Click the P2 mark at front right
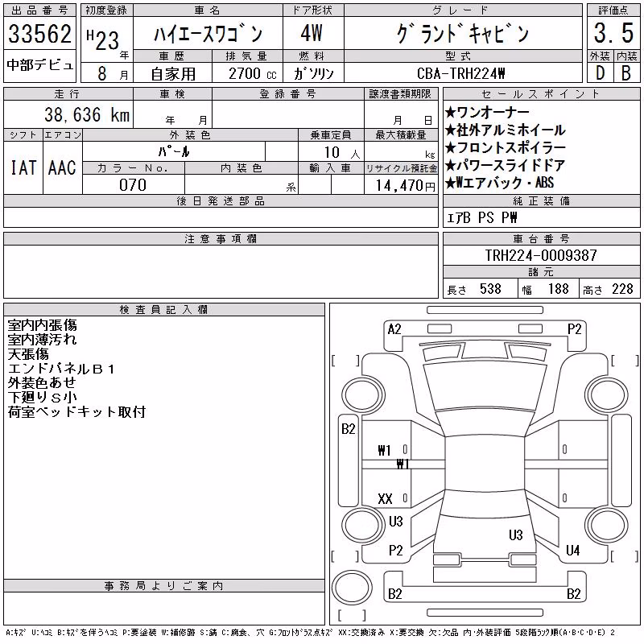 click(x=574, y=329)
